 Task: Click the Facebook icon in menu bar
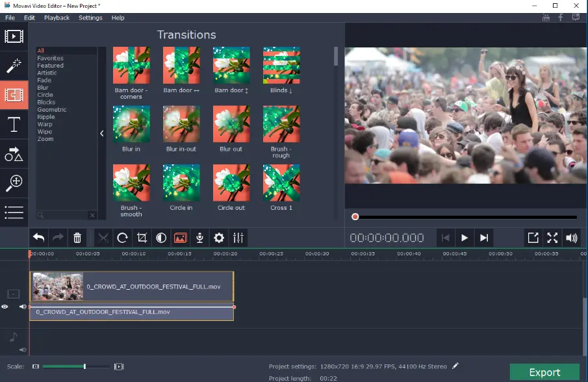click(561, 18)
